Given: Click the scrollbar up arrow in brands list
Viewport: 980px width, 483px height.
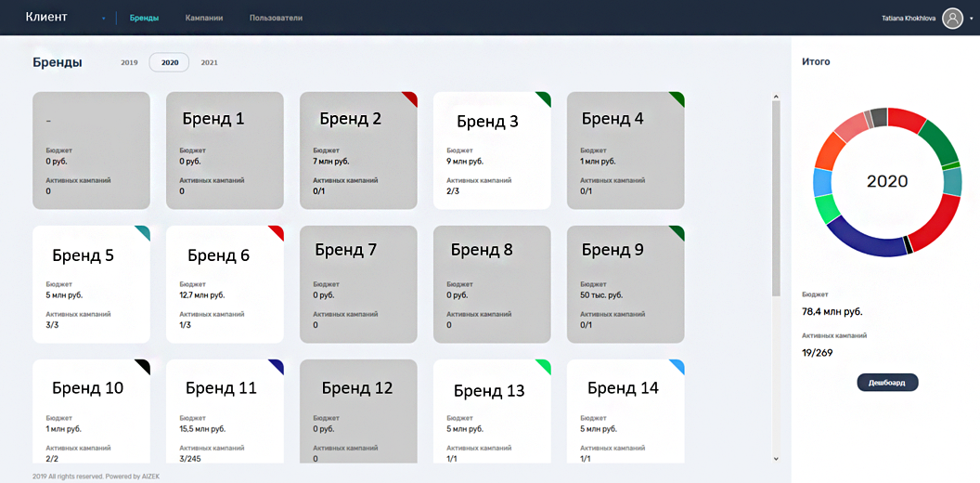Looking at the screenshot, I should 776,96.
